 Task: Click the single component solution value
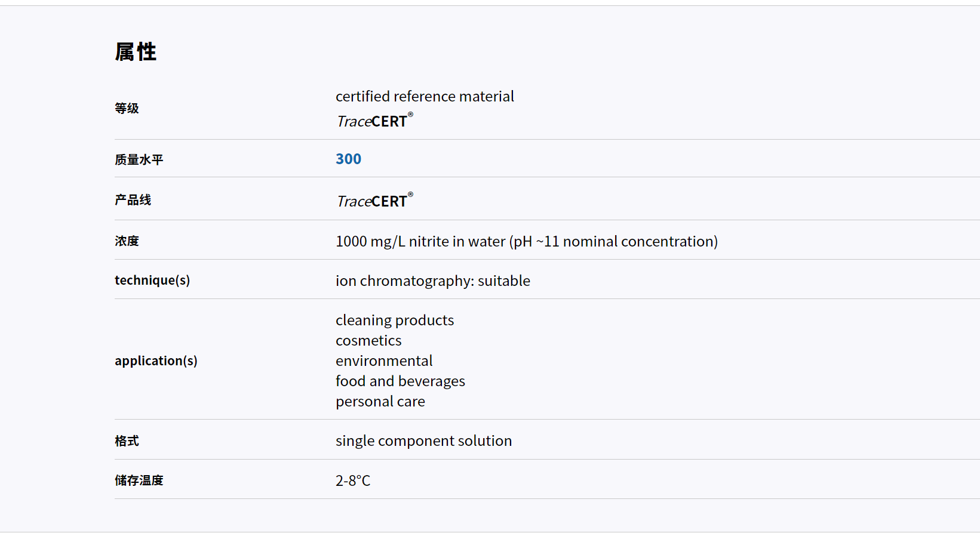(x=423, y=440)
